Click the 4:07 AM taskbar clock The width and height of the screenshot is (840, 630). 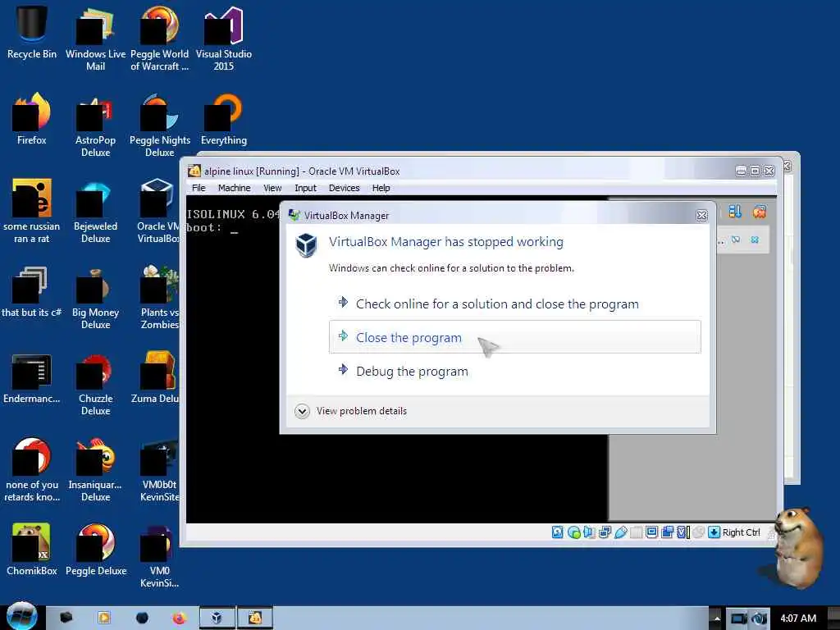(798, 619)
